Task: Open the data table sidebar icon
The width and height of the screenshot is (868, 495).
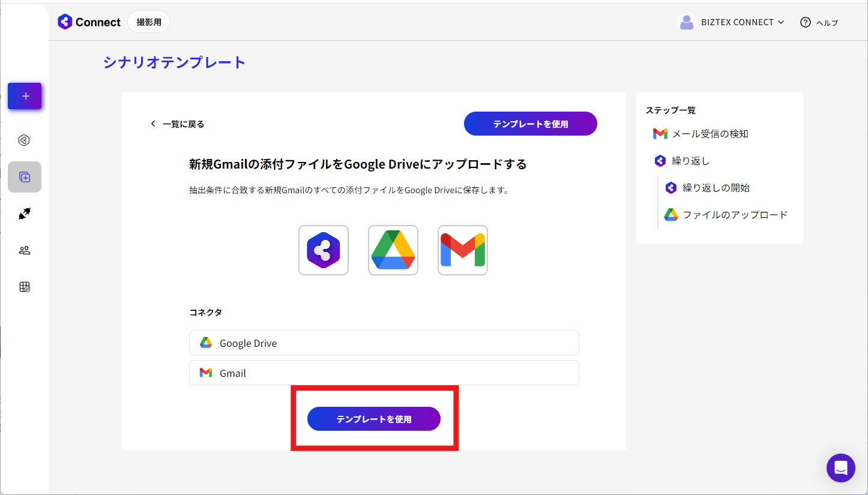Action: pos(25,287)
